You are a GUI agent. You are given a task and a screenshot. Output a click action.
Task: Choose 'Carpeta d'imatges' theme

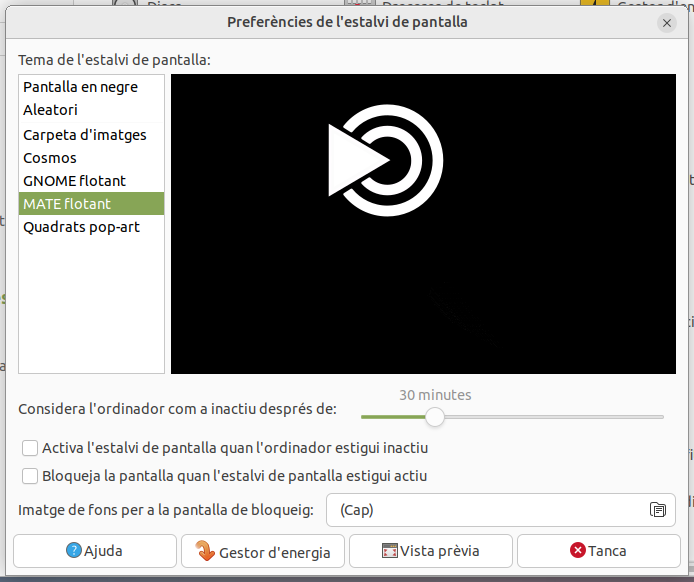point(85,135)
